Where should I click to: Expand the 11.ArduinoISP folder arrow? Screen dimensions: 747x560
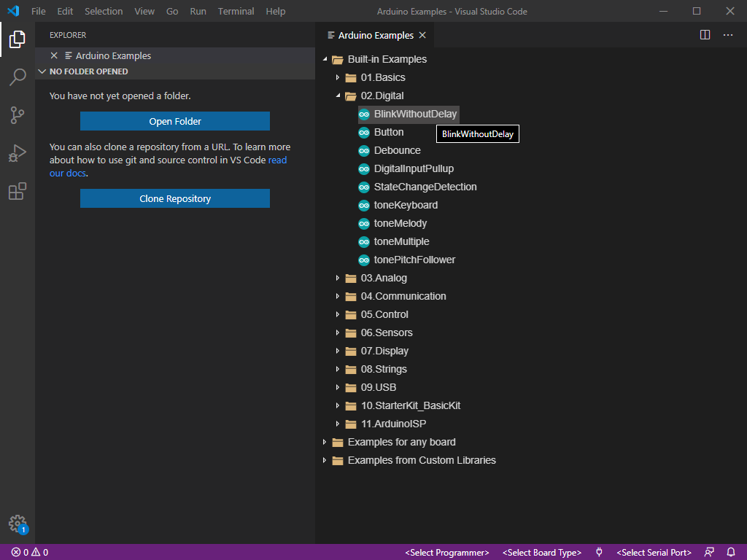point(337,424)
